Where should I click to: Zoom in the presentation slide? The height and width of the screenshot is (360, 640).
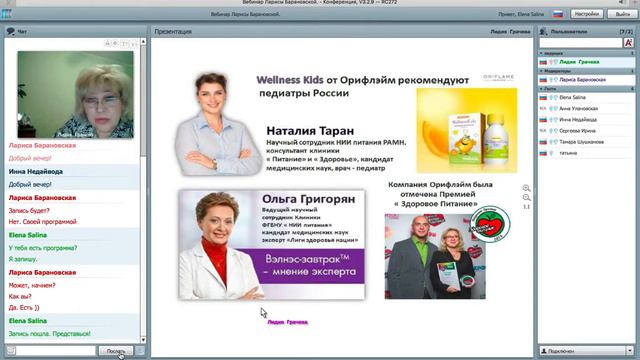[x=527, y=188]
